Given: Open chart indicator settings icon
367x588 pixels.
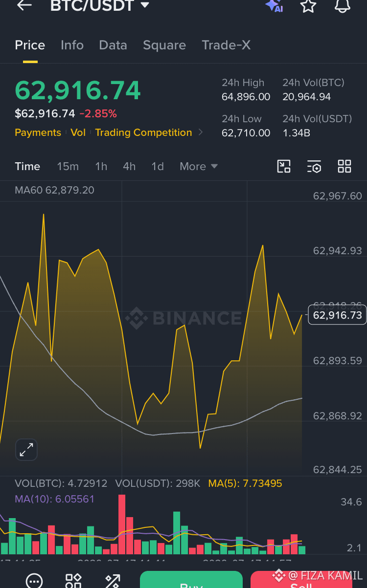Looking at the screenshot, I should click(314, 167).
